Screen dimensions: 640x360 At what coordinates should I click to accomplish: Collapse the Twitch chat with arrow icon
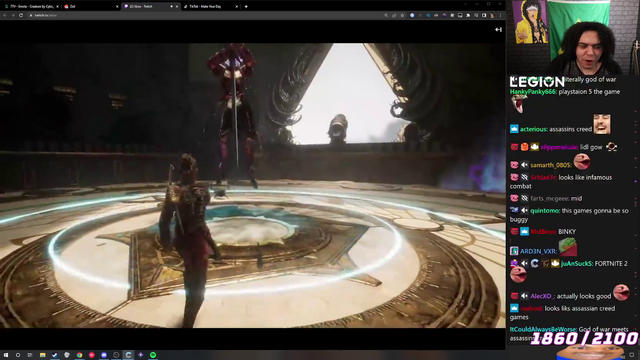498,29
